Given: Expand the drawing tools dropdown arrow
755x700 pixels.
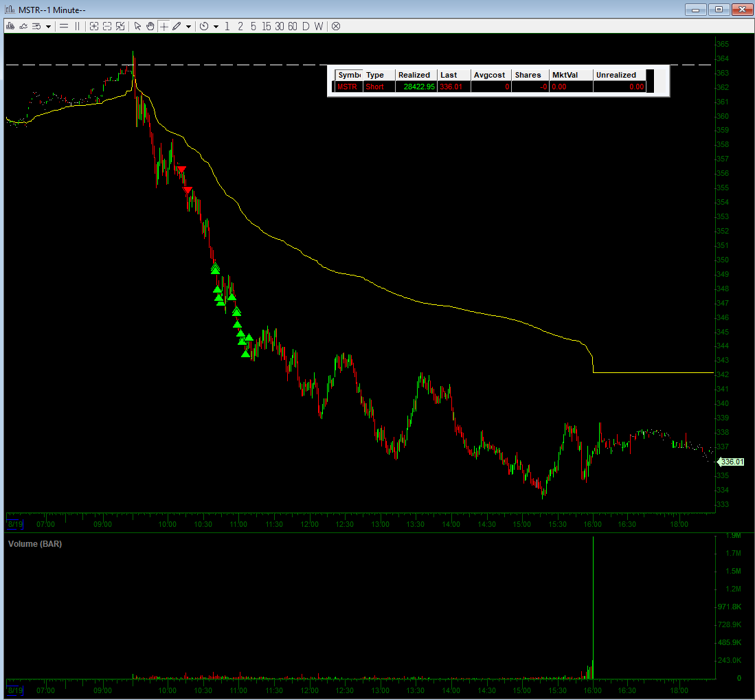Looking at the screenshot, I should [188, 27].
